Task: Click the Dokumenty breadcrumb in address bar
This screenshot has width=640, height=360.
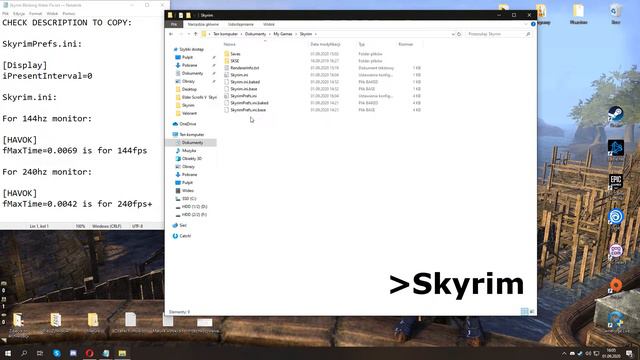Action: click(x=255, y=34)
